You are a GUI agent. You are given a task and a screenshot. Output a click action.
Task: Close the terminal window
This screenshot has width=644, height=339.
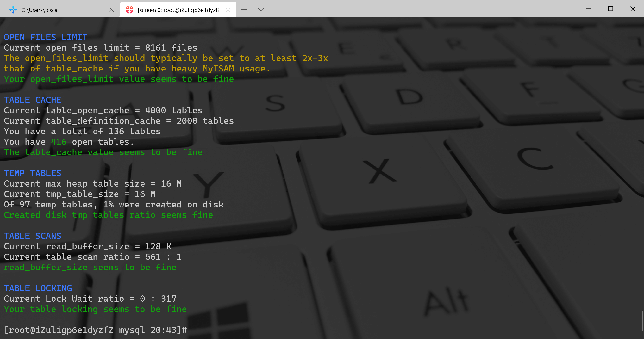pos(633,9)
